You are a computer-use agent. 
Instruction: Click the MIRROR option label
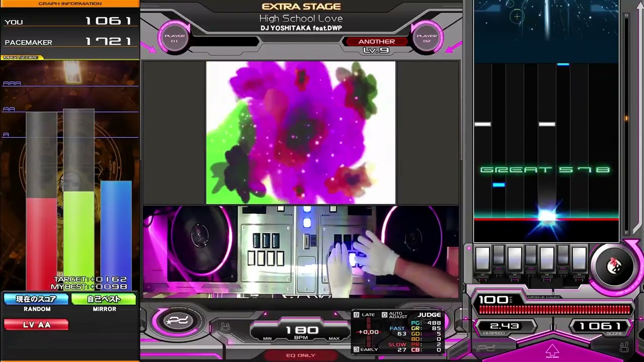pos(104,309)
